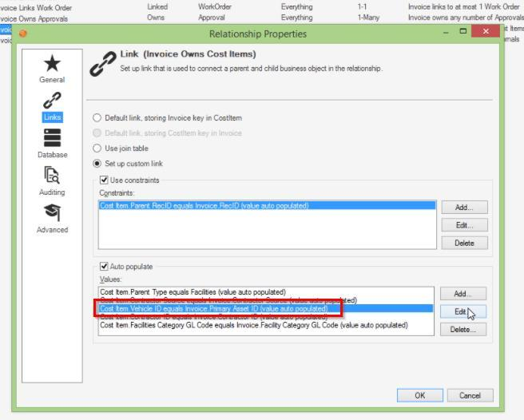This screenshot has width=524, height=420.
Task: Toggle the Auto populate checkbox
Action: click(104, 267)
